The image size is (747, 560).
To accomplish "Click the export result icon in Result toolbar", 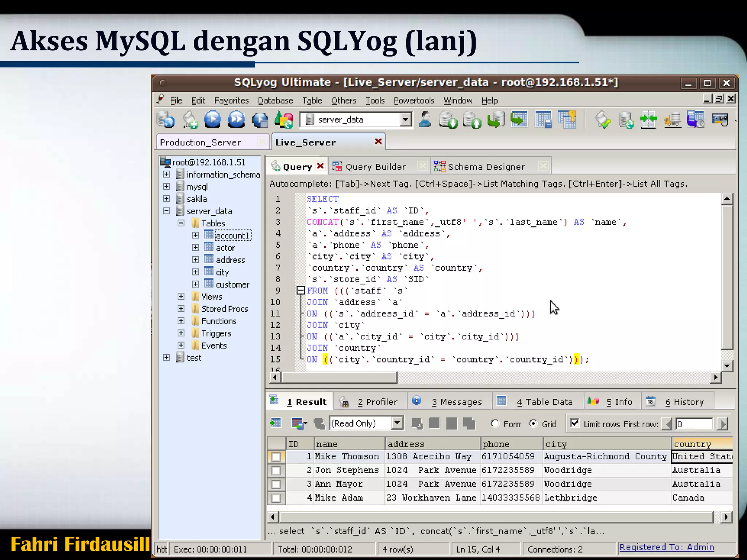I will (x=275, y=423).
